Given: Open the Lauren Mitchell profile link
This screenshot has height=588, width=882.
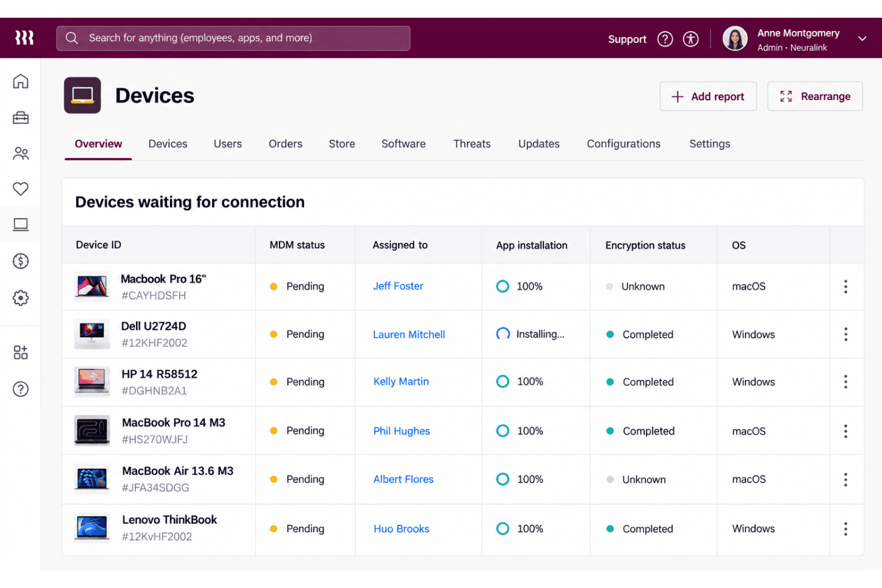Looking at the screenshot, I should click(x=409, y=334).
